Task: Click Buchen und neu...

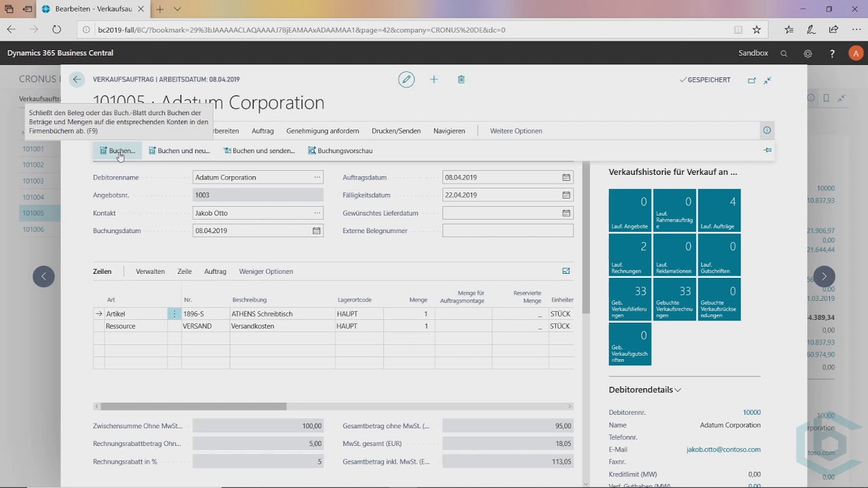Action: pos(180,150)
